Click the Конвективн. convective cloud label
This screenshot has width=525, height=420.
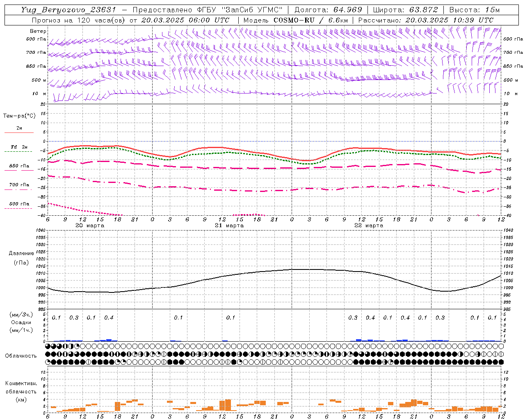point(21,383)
